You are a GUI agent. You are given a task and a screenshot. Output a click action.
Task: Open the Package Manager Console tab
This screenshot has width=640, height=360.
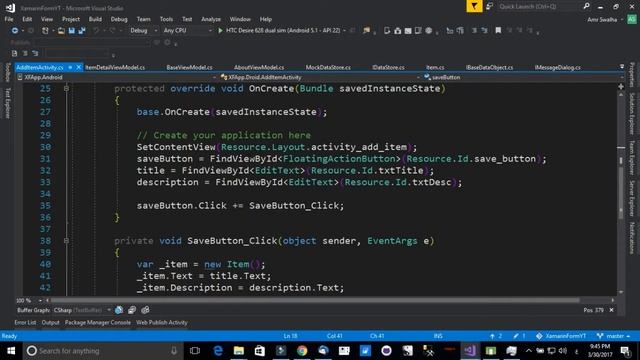coord(98,322)
